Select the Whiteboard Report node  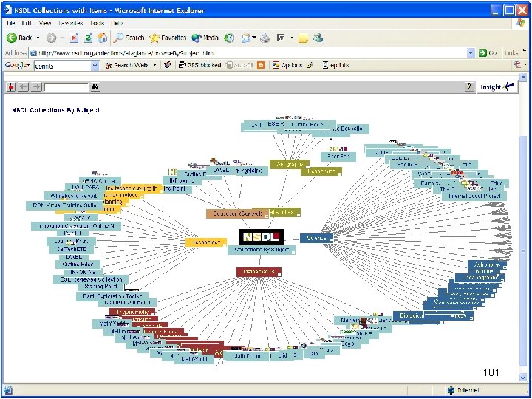click(73, 196)
